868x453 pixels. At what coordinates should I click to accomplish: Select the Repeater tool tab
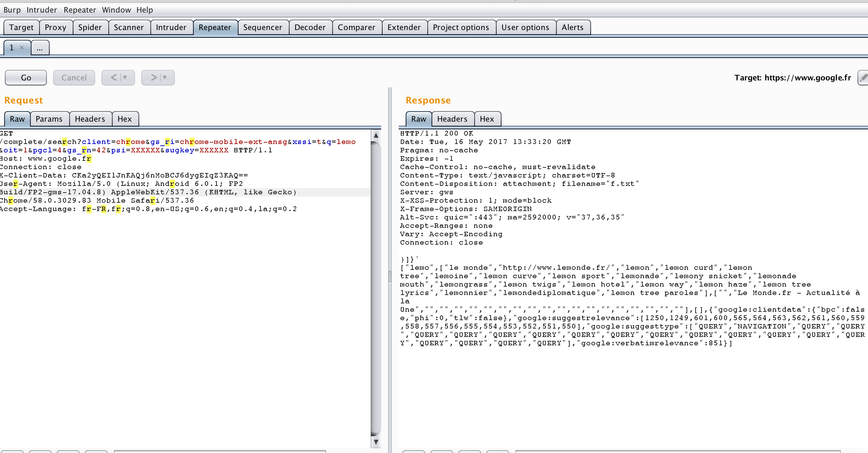(x=215, y=27)
